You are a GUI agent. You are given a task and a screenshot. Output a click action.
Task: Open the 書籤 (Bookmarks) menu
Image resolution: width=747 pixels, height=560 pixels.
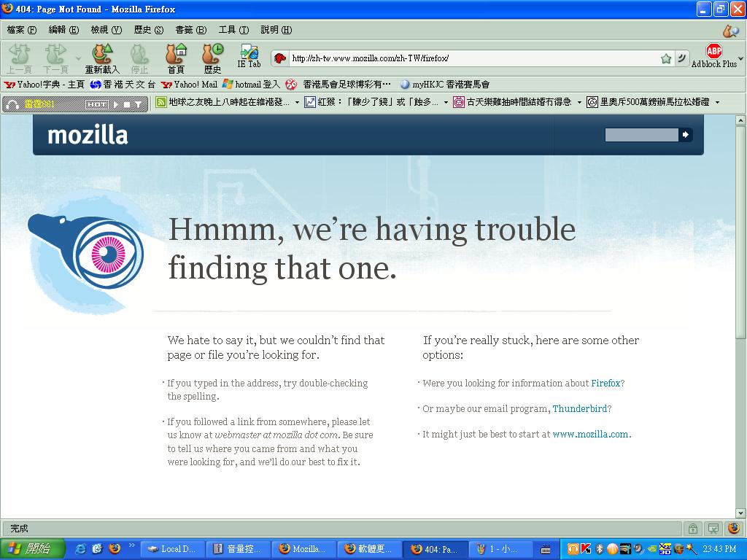pos(191,30)
